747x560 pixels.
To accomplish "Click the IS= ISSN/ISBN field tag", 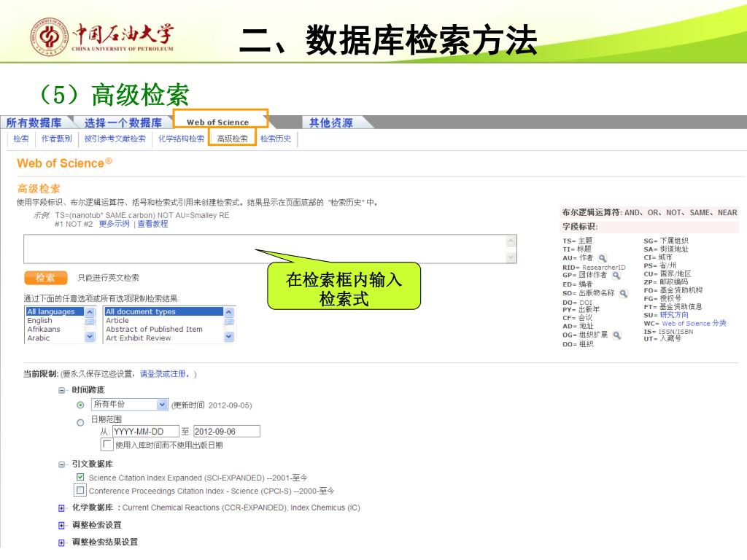I will (x=668, y=332).
